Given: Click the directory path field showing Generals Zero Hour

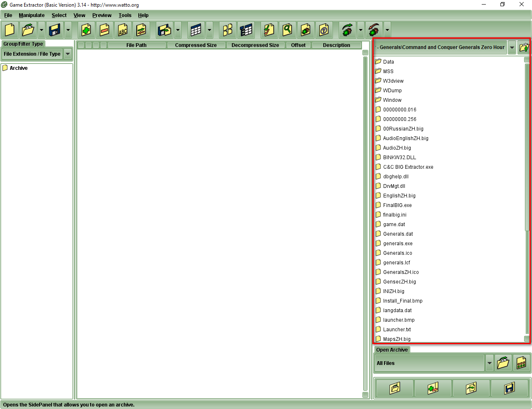Looking at the screenshot, I should click(x=441, y=47).
